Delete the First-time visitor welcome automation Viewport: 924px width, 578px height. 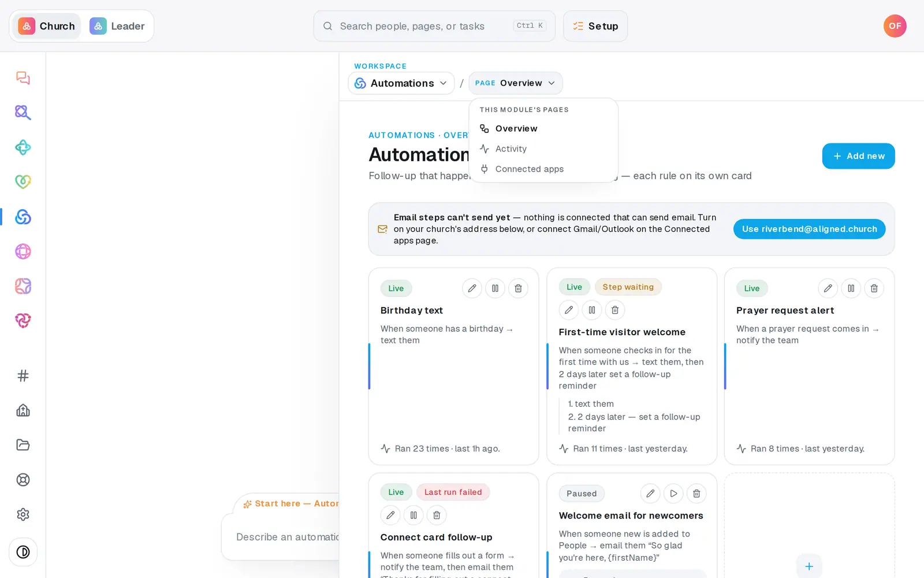coord(615,310)
